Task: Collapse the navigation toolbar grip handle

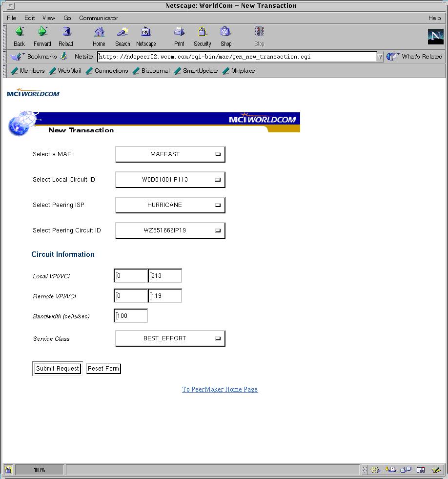Action: pos(4,37)
